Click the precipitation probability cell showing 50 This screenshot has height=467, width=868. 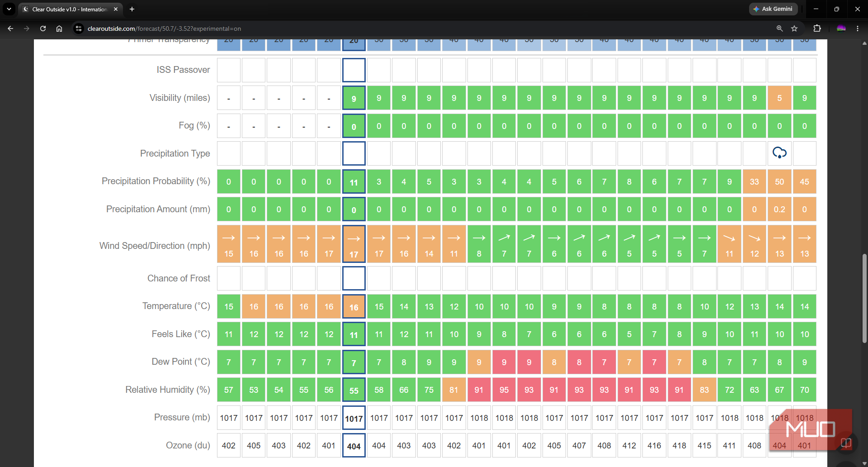[779, 181]
